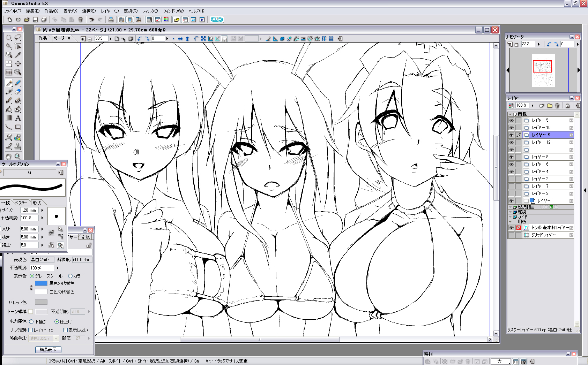
Task: Click the delete layer trash icon
Action: point(557,105)
